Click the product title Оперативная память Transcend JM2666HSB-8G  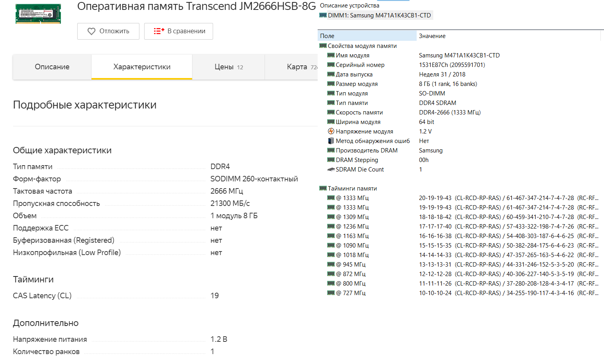(196, 6)
